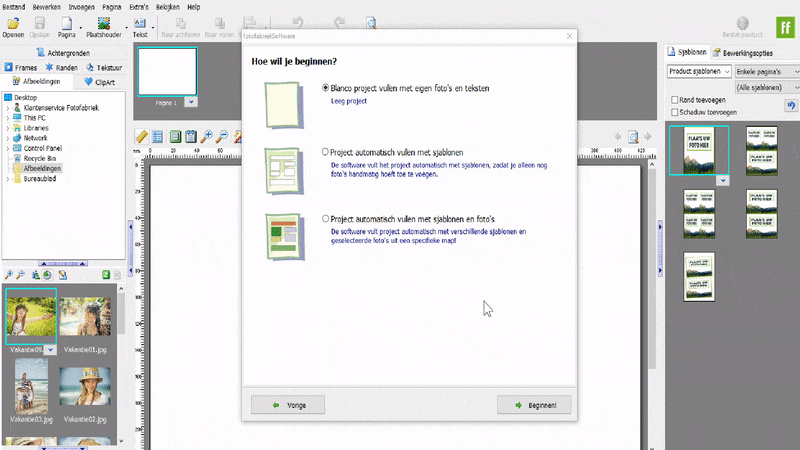Choose 'Project automatisch vullen met sjablonen en foto's'
Viewport: 800px width, 450px height.
click(x=325, y=218)
